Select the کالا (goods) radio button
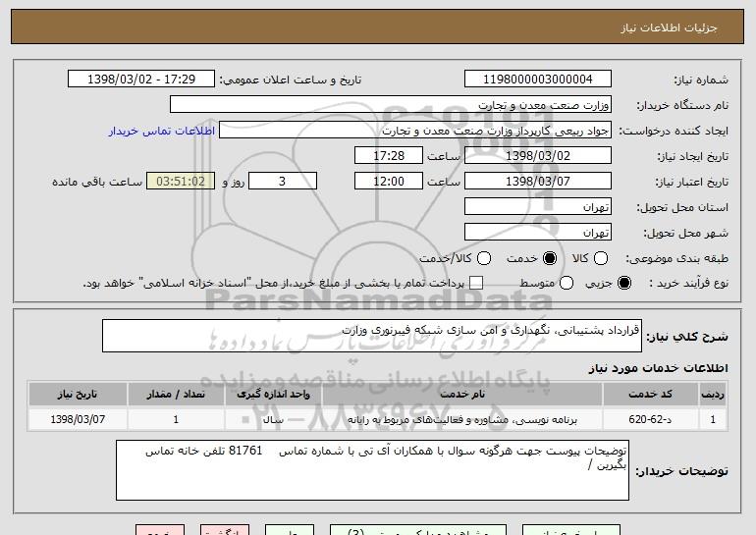The image size is (756, 535). [x=601, y=258]
